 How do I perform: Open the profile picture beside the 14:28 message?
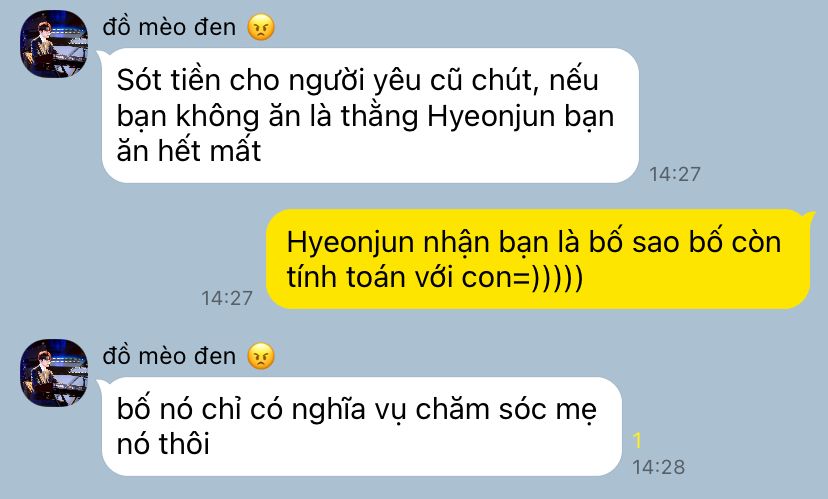pos(54,373)
